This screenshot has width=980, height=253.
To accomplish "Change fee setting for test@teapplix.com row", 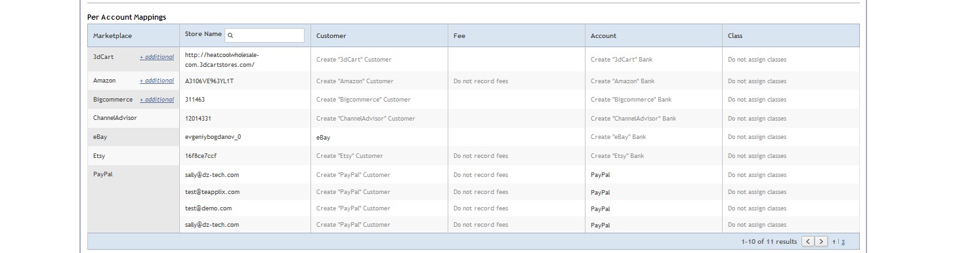I will click(x=480, y=192).
